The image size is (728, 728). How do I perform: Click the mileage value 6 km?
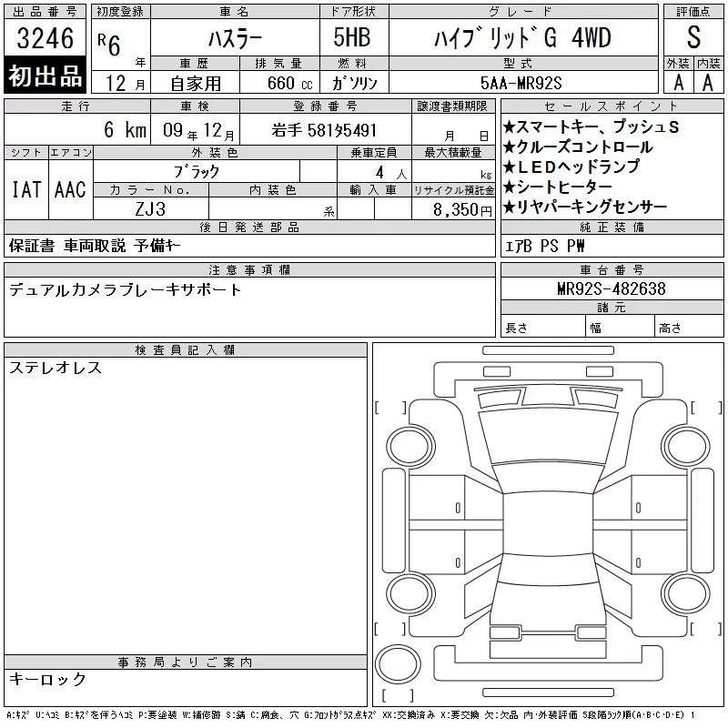pos(125,129)
